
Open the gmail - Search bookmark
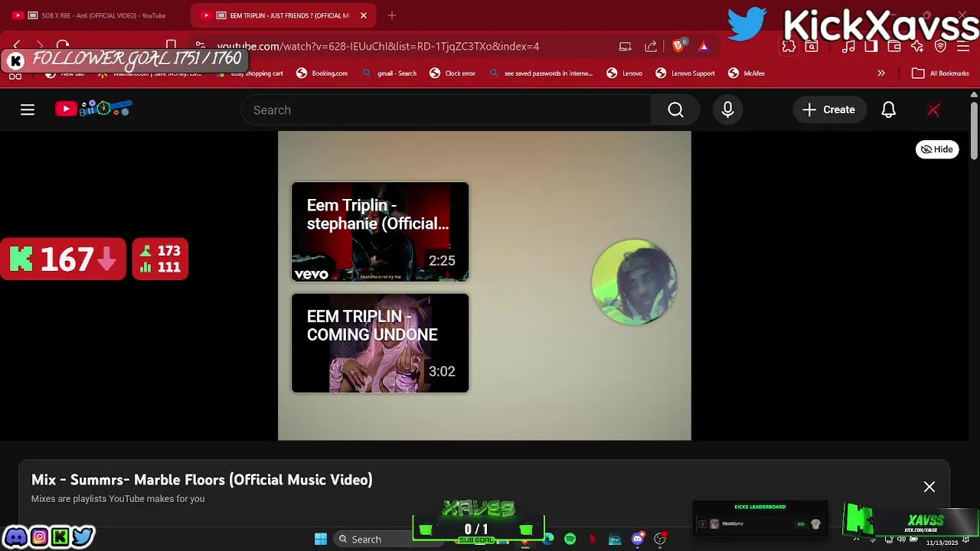tap(389, 73)
